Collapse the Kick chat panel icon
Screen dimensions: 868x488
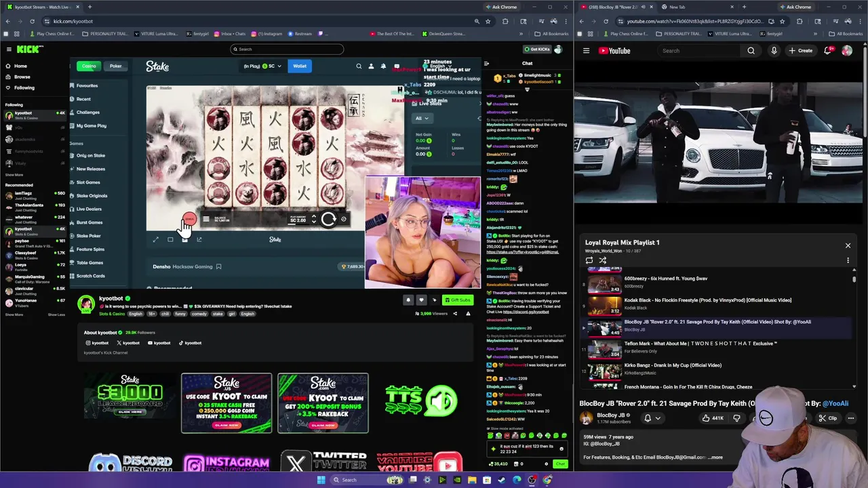pyautogui.click(x=486, y=63)
